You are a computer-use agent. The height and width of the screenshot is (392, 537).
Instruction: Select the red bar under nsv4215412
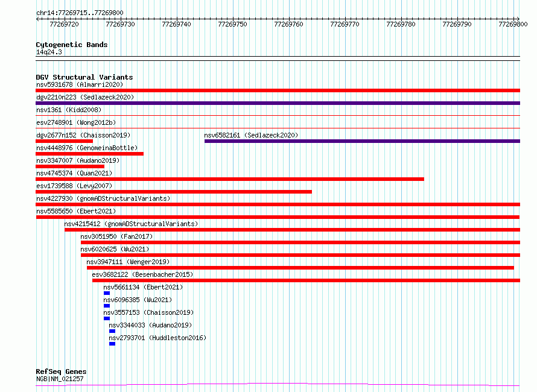292,230
